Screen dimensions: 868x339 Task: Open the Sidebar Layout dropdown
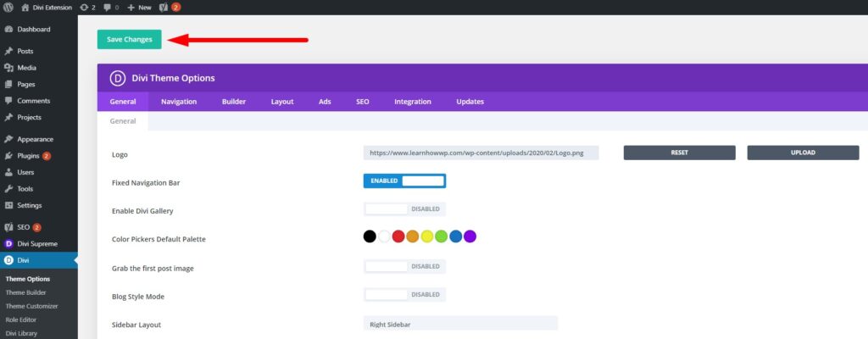click(x=460, y=324)
